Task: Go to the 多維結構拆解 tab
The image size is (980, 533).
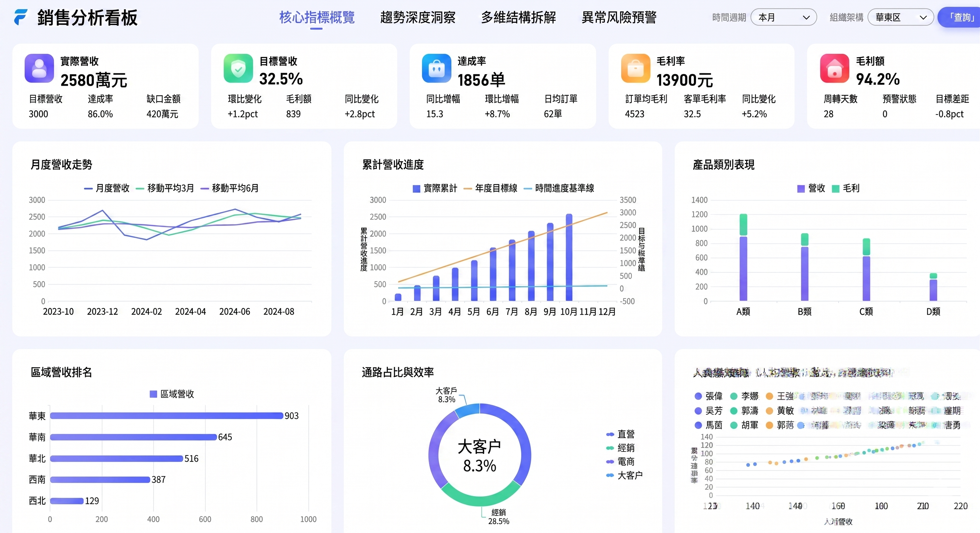Action: (518, 17)
